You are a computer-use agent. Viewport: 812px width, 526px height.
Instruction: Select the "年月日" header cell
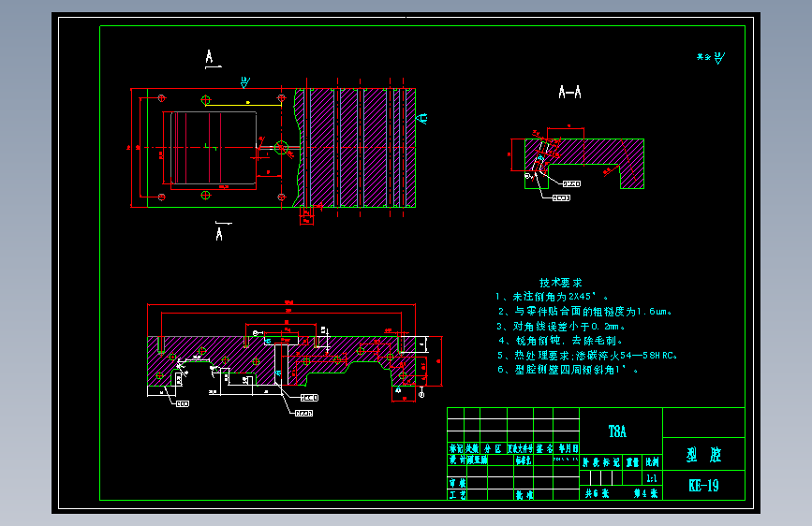568,448
